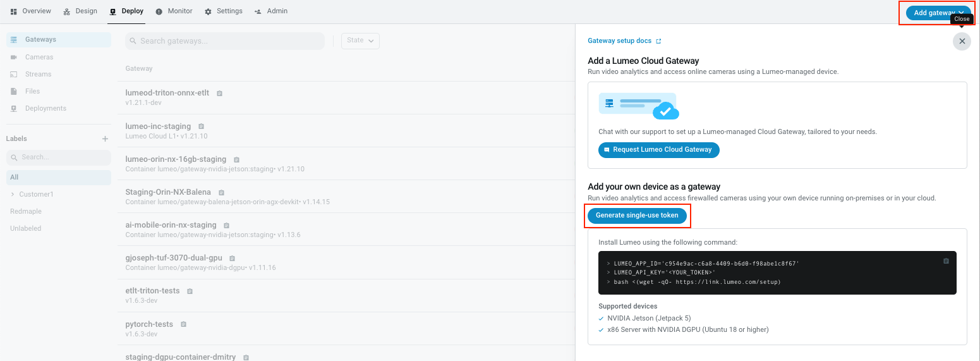
Task: Copy ID icon next to lumeod-triton-onnx-etlt
Action: coord(219,94)
